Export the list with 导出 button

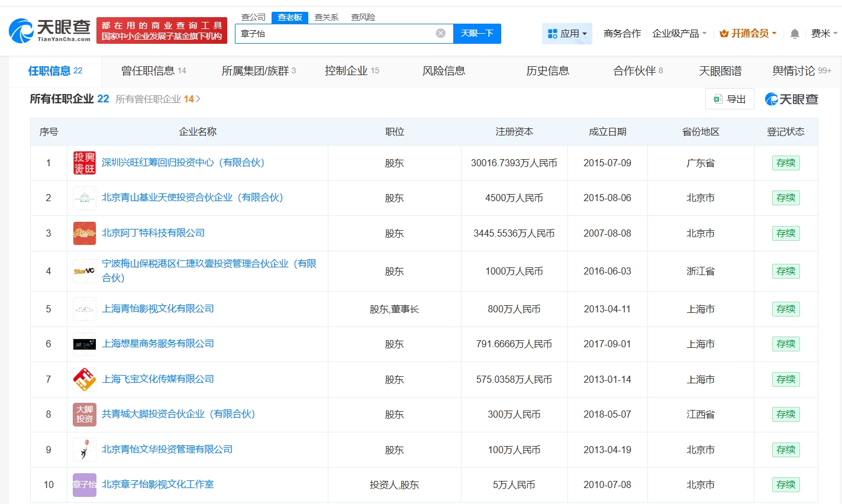pyautogui.click(x=730, y=99)
